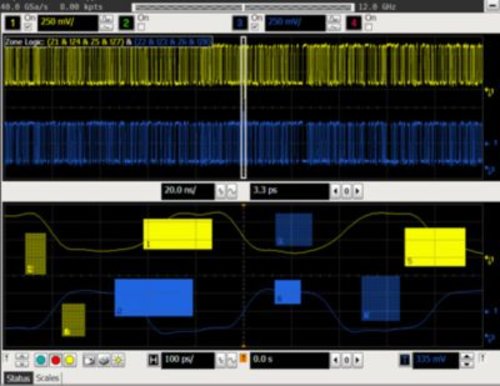
Task: Shift upper window position left arrow
Action: click(x=336, y=191)
